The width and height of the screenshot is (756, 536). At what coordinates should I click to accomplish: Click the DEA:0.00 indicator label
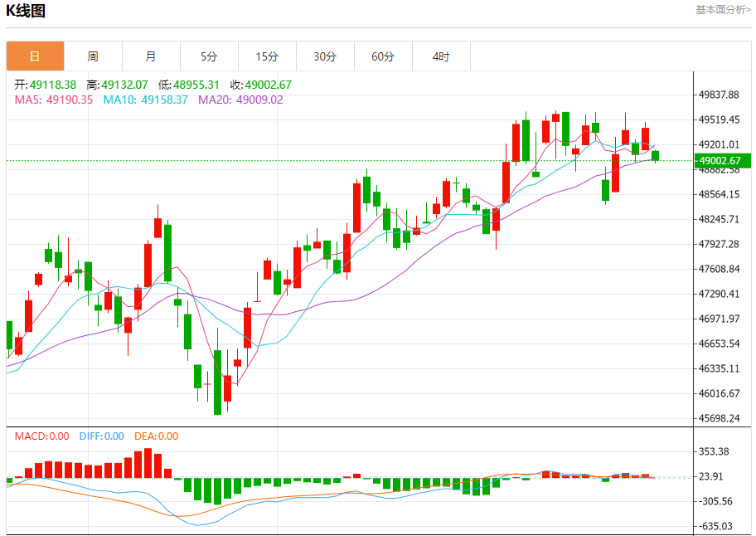[156, 436]
